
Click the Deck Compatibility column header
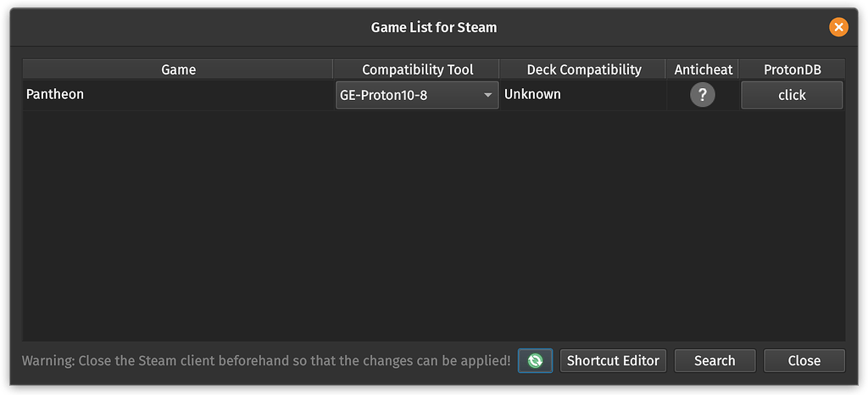tap(584, 70)
